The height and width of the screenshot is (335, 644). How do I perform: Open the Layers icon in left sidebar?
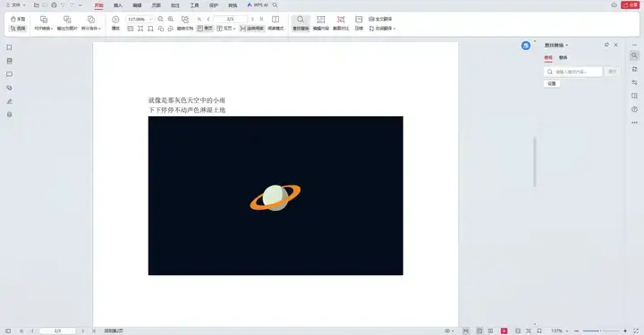click(9, 114)
